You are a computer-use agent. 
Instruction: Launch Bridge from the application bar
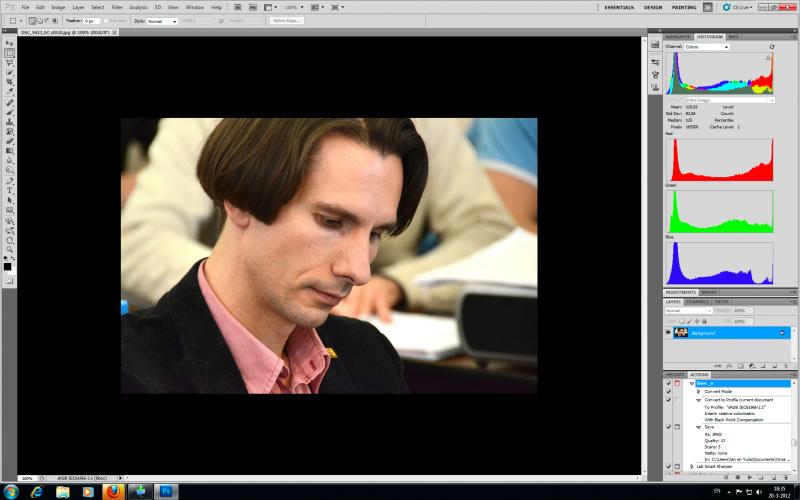point(238,7)
